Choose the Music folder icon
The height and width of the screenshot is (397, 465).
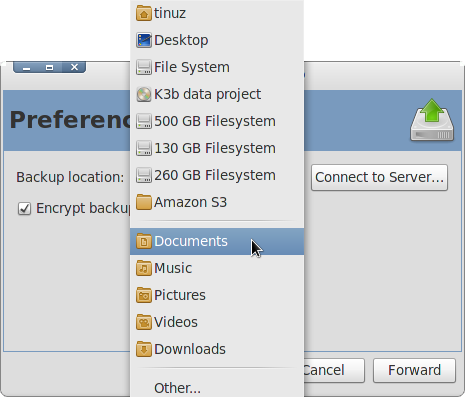(x=144, y=268)
